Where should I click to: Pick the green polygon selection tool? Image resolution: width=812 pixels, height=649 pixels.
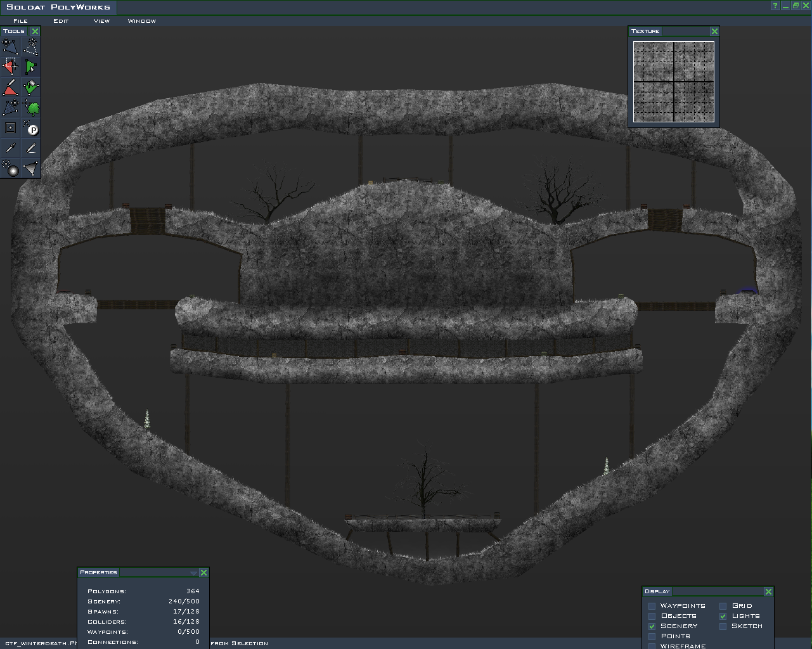[30, 67]
